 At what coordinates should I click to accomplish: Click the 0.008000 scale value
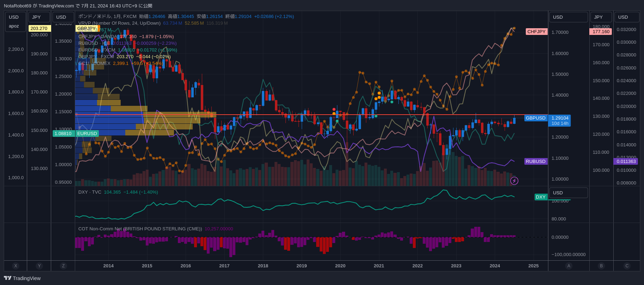click(627, 183)
